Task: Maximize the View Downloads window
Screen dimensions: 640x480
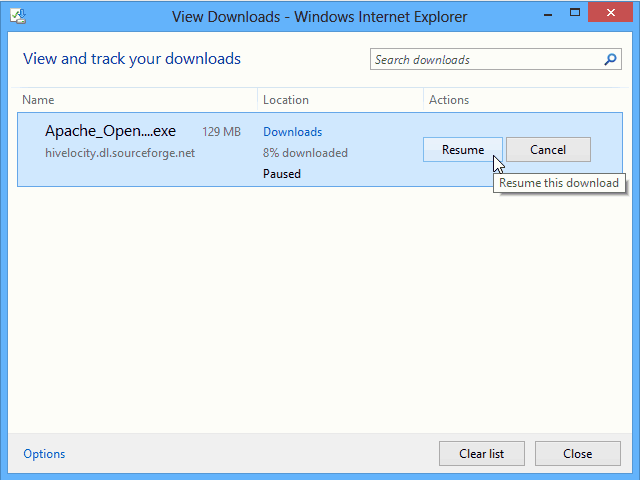Action: coord(575,13)
